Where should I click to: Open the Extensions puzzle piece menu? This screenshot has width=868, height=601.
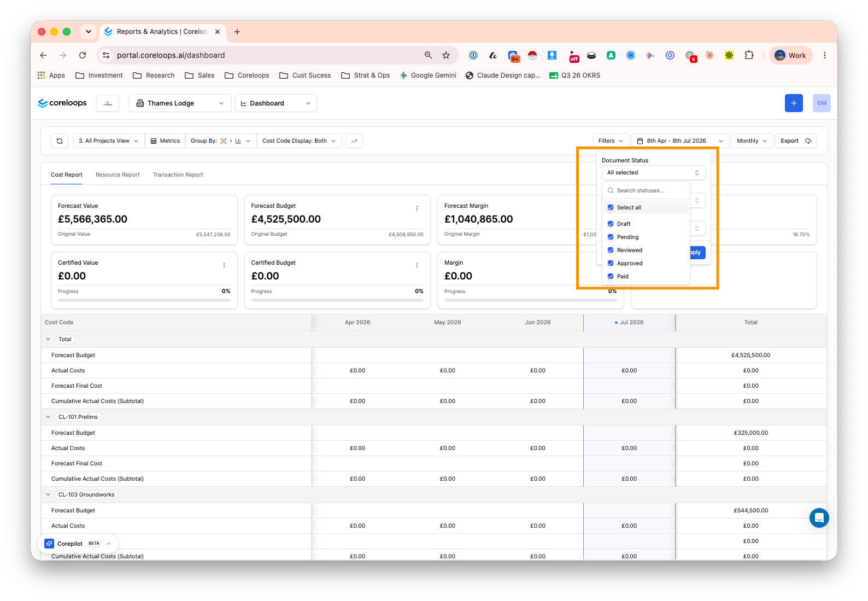coord(749,55)
